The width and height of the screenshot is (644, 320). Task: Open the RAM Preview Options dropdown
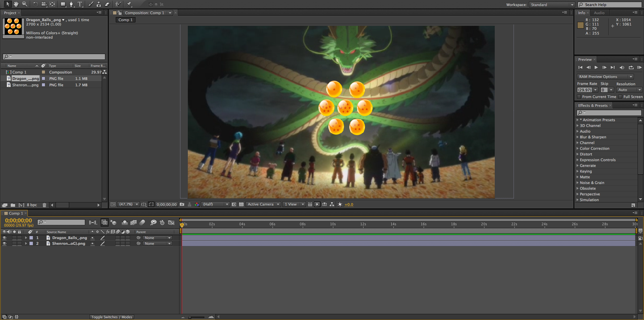tap(605, 77)
